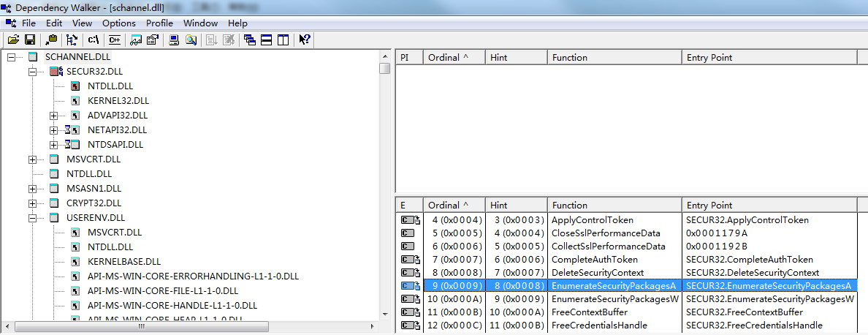Click the Context Help arrow-question icon
The width and height of the screenshot is (868, 335).
pyautogui.click(x=305, y=39)
